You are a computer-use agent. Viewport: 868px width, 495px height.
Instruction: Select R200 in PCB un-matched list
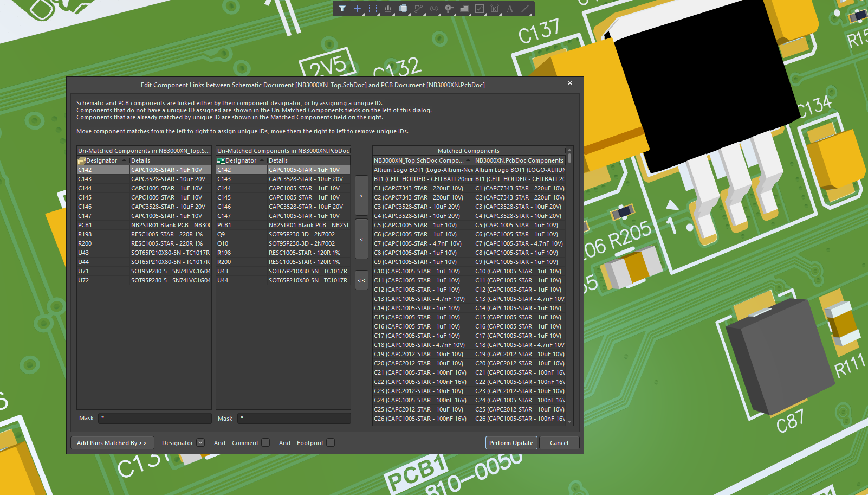283,262
